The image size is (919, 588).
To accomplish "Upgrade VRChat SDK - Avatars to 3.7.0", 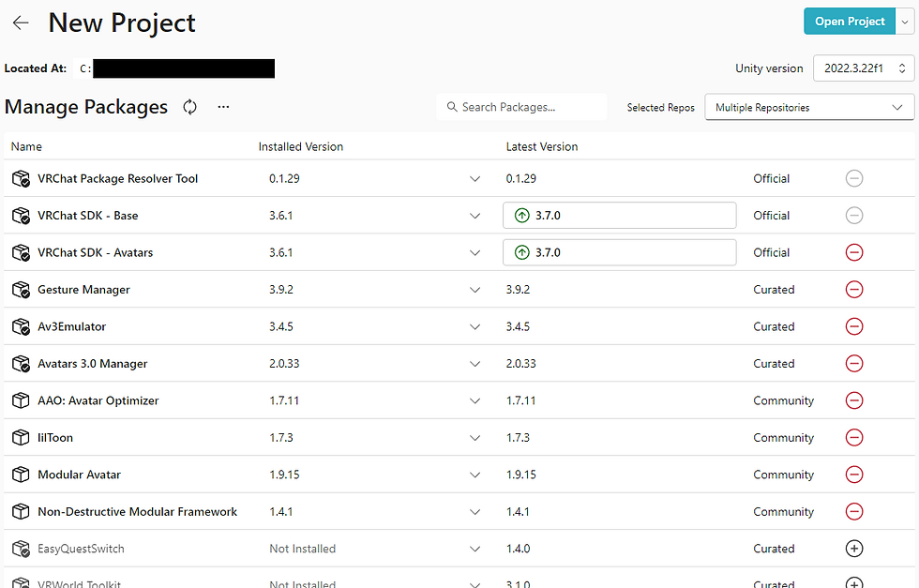I will pos(620,252).
